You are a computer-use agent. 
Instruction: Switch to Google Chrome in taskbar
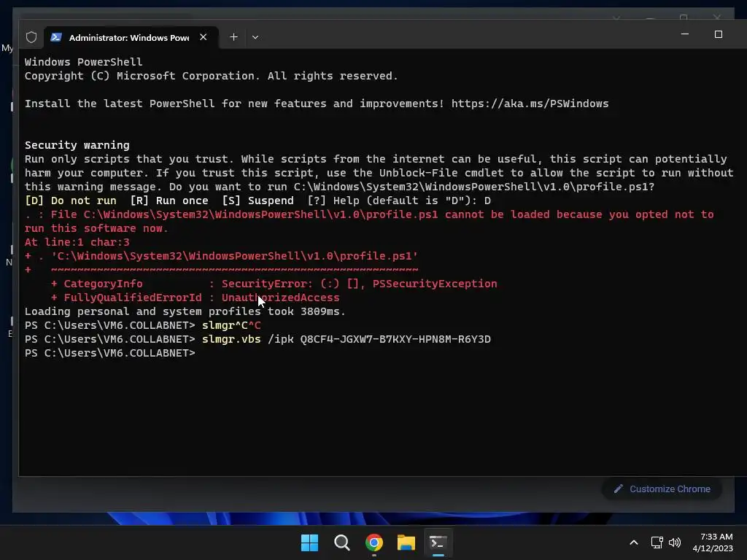[x=374, y=542]
